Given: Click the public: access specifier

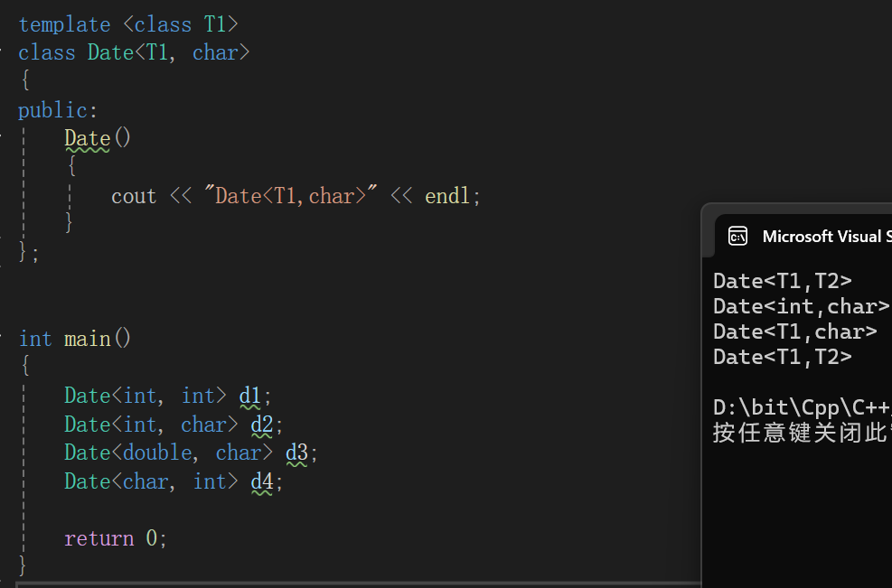Looking at the screenshot, I should [58, 110].
